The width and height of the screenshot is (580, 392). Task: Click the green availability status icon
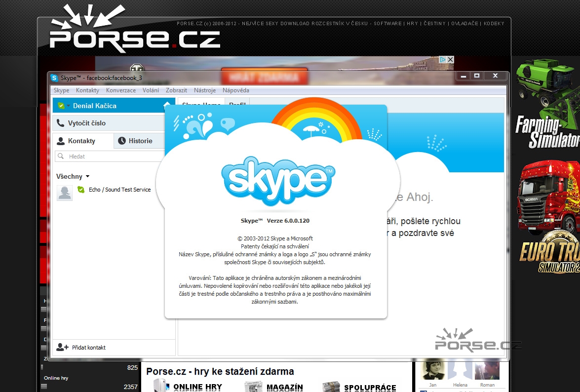click(x=62, y=105)
